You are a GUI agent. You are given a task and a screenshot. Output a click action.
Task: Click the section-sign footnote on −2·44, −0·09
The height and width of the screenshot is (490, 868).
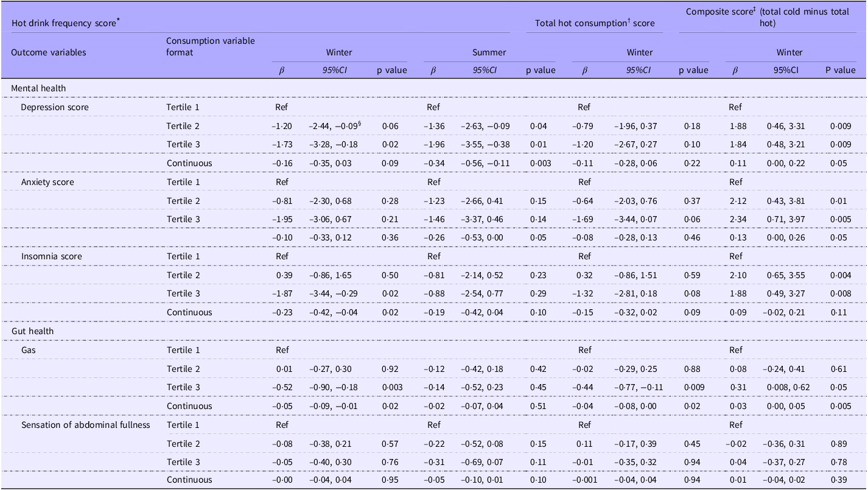click(360, 124)
